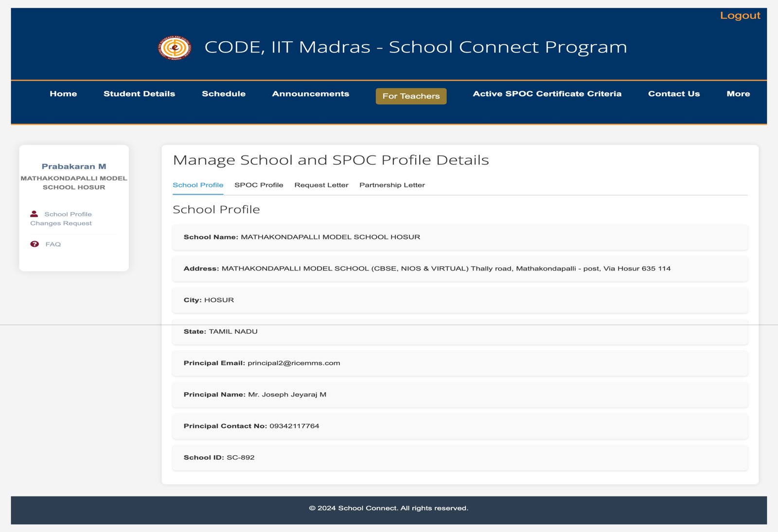
Task: Open the Schedule page
Action: (224, 94)
